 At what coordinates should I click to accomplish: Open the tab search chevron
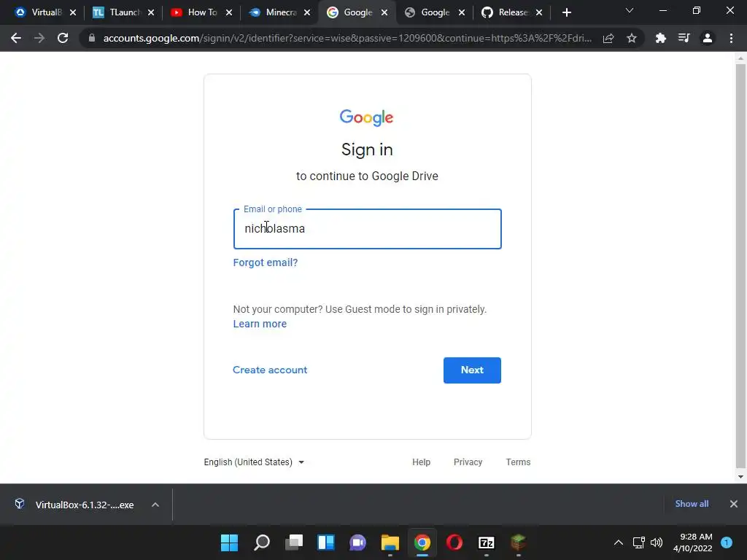pyautogui.click(x=630, y=10)
